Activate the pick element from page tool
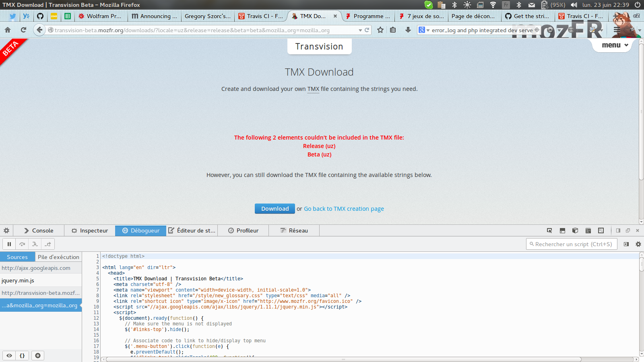Viewport: 644px width, 362px height. pos(549,230)
